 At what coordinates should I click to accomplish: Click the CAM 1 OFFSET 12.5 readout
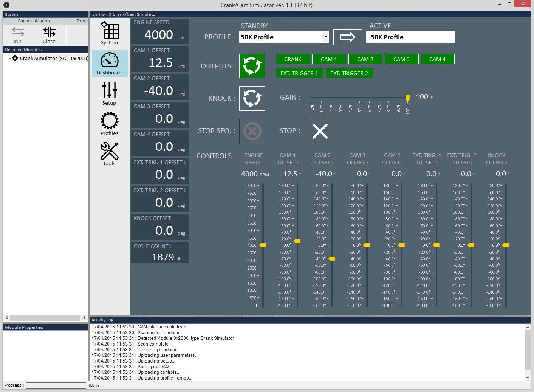160,59
